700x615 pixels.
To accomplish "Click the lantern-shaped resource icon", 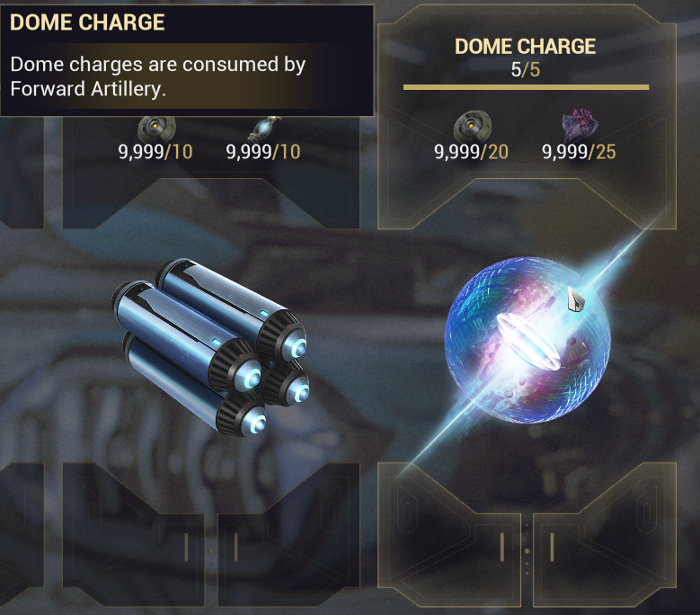I will pyautogui.click(x=264, y=129).
